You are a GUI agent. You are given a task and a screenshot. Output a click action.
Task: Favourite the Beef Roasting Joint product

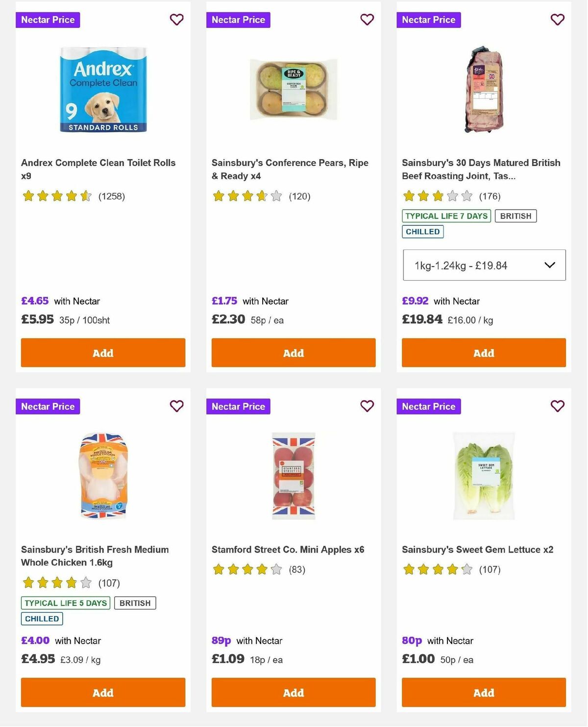[x=557, y=20]
